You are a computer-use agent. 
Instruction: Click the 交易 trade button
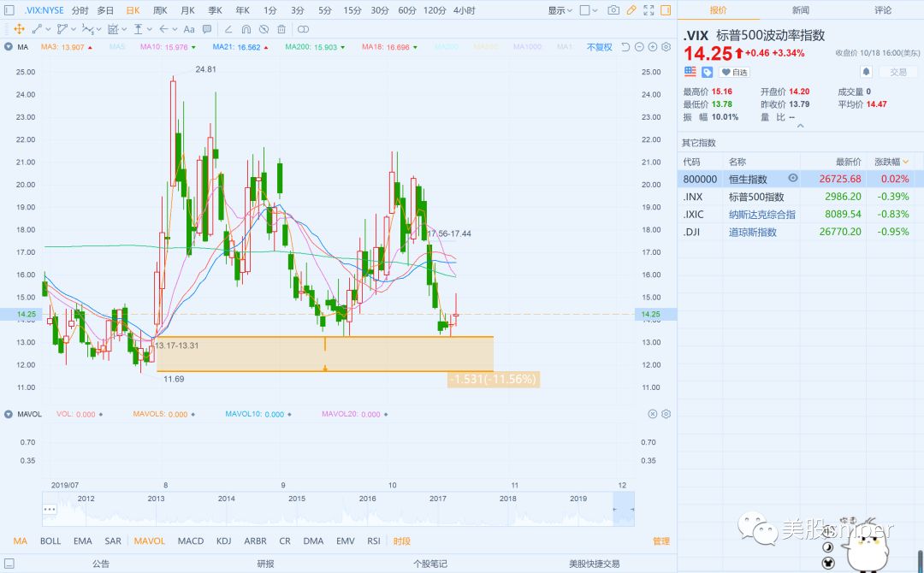point(898,72)
